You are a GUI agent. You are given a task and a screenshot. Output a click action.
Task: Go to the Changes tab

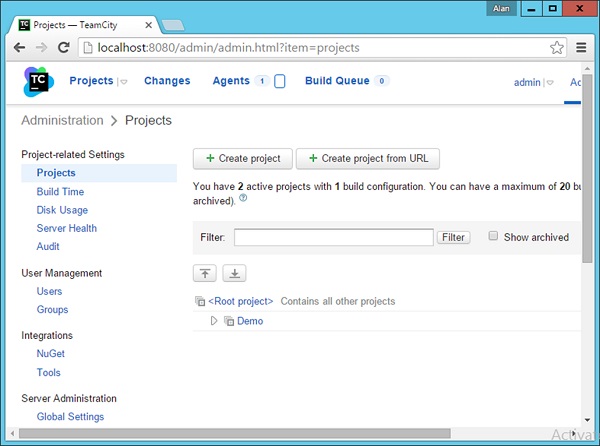pyautogui.click(x=166, y=81)
